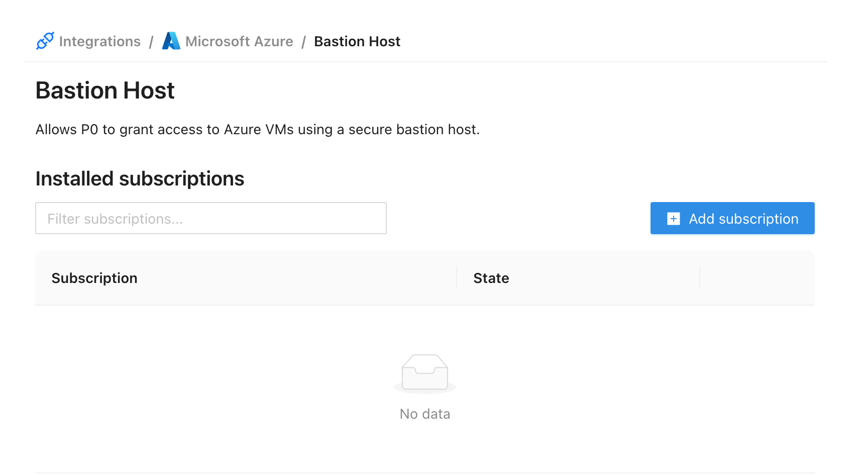Viewport: 868px width, 476px height.
Task: Click the Bastion Host description text
Action: pyautogui.click(x=257, y=130)
